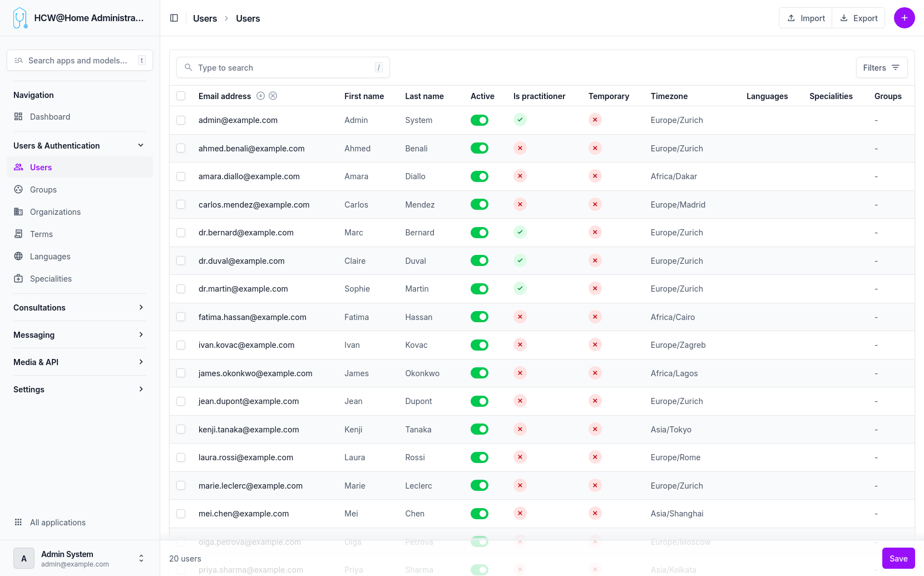Image resolution: width=924 pixels, height=576 pixels.
Task: Toggle Active switch for ahmed.benali@example.com
Action: (479, 149)
